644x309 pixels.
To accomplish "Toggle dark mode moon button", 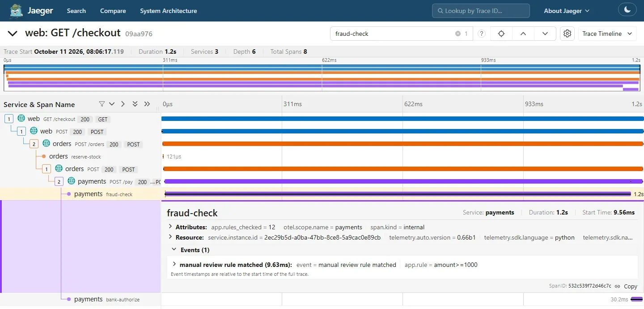I will point(627,10).
